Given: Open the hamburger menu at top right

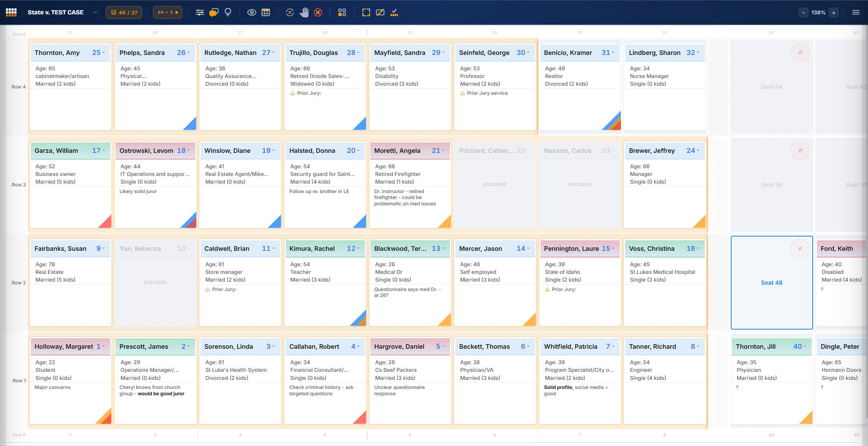Looking at the screenshot, I should [x=856, y=13].
